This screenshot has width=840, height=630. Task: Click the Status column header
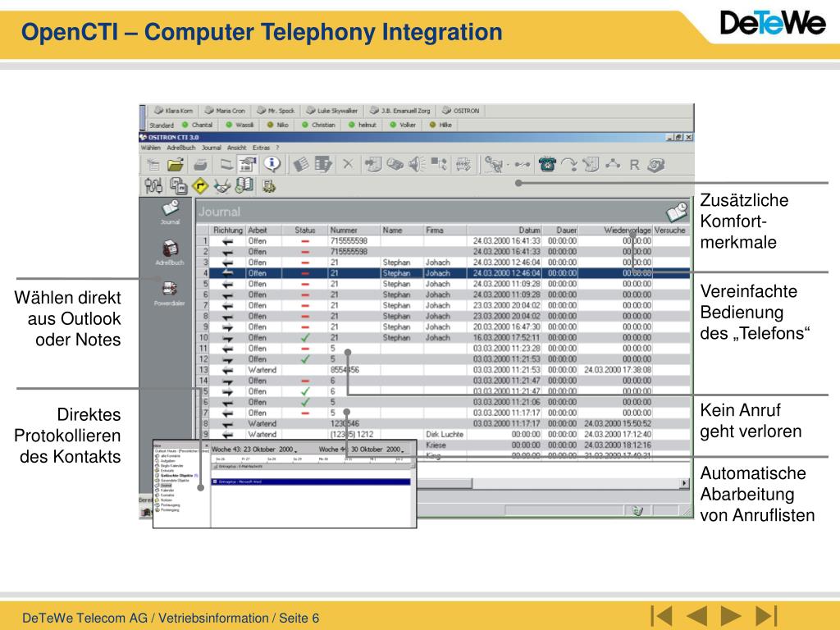click(x=305, y=230)
